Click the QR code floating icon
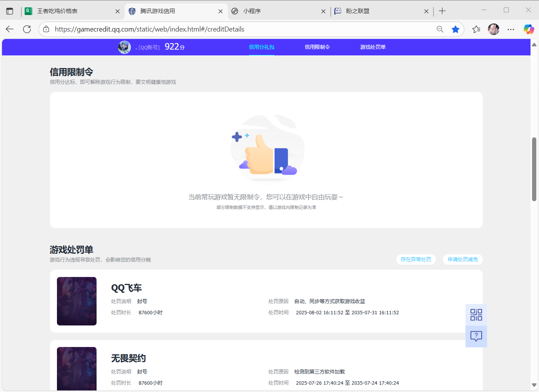The height and width of the screenshot is (392, 539). [x=476, y=315]
